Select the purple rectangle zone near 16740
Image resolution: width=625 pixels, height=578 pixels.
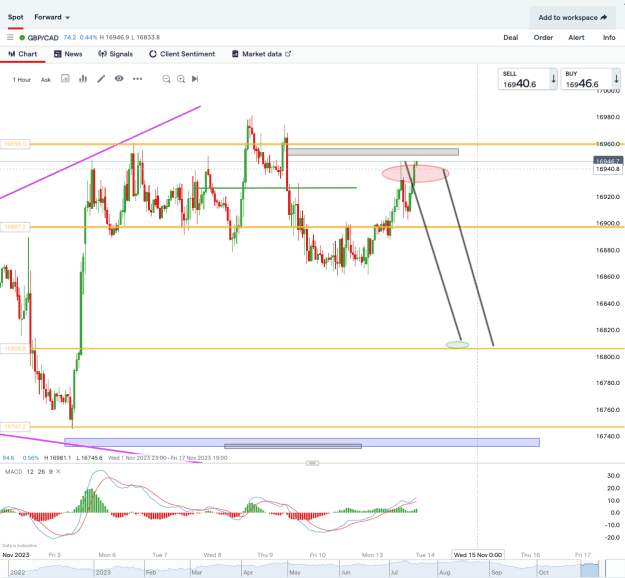(x=302, y=440)
